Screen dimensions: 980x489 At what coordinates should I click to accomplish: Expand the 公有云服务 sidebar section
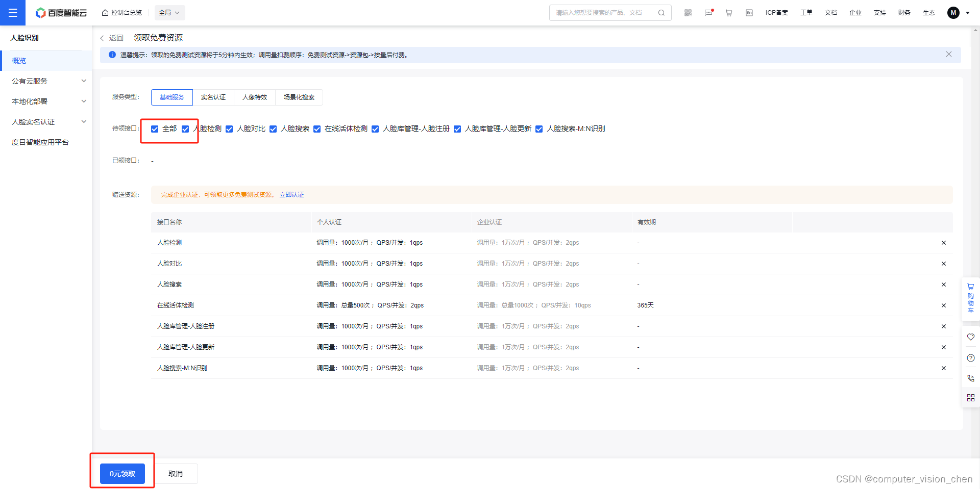(x=46, y=81)
